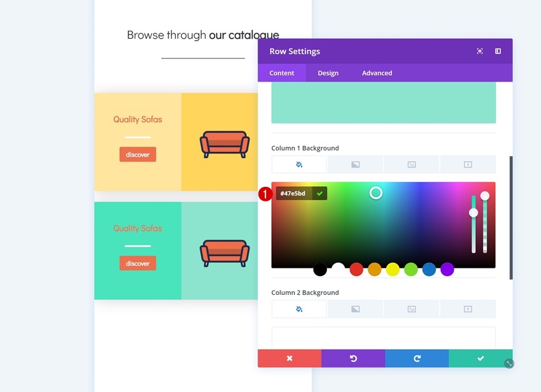
Task: Select Column 2 background gradient icon
Action: tap(355, 309)
